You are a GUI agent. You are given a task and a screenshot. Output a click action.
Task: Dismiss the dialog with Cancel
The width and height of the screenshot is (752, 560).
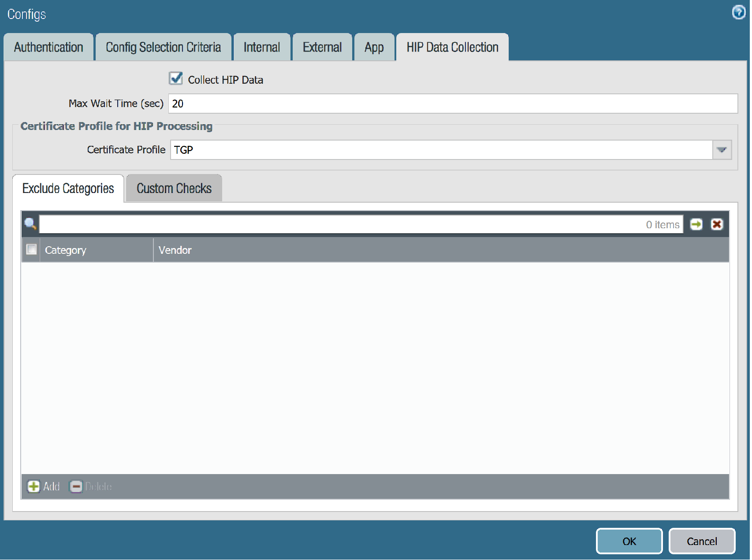point(702,541)
